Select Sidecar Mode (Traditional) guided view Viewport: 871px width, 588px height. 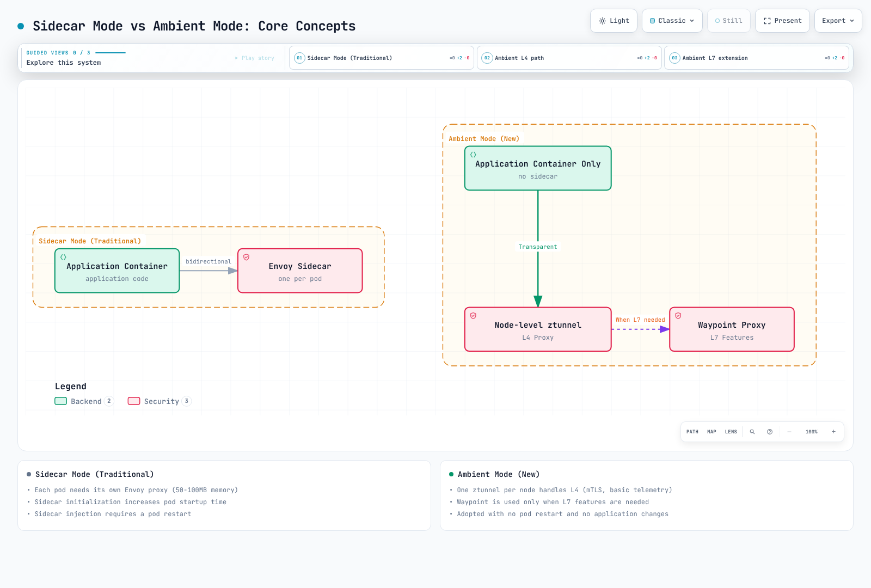[x=382, y=58]
